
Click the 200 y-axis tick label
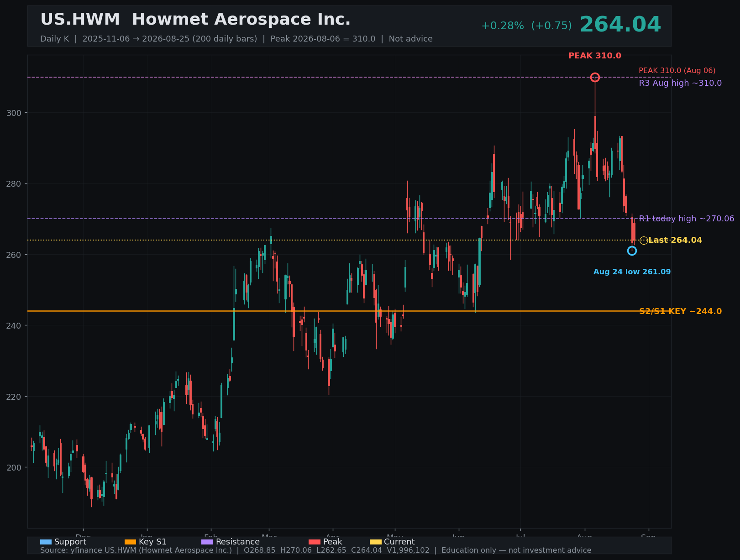(14, 467)
